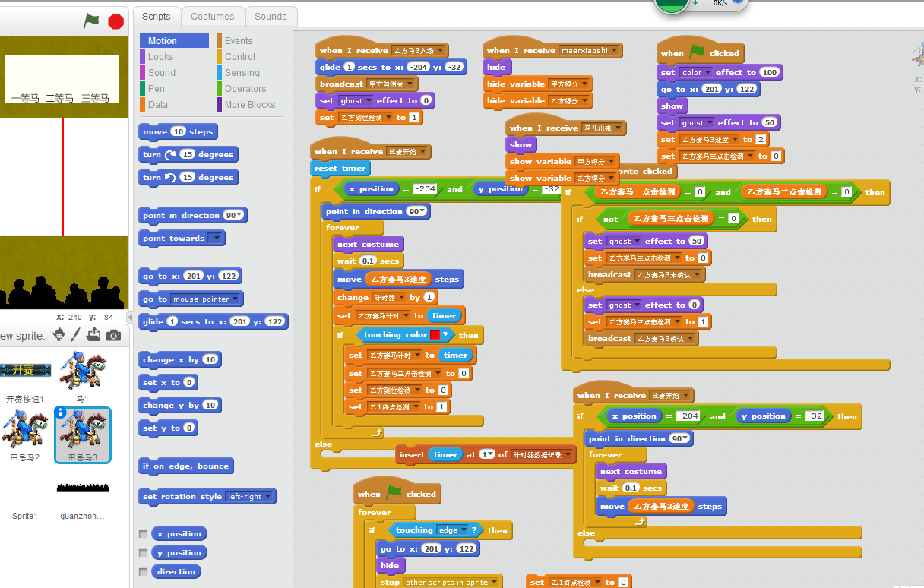The image size is (924, 588).
Task: Open paint new sprite brush icon
Action: (76, 335)
